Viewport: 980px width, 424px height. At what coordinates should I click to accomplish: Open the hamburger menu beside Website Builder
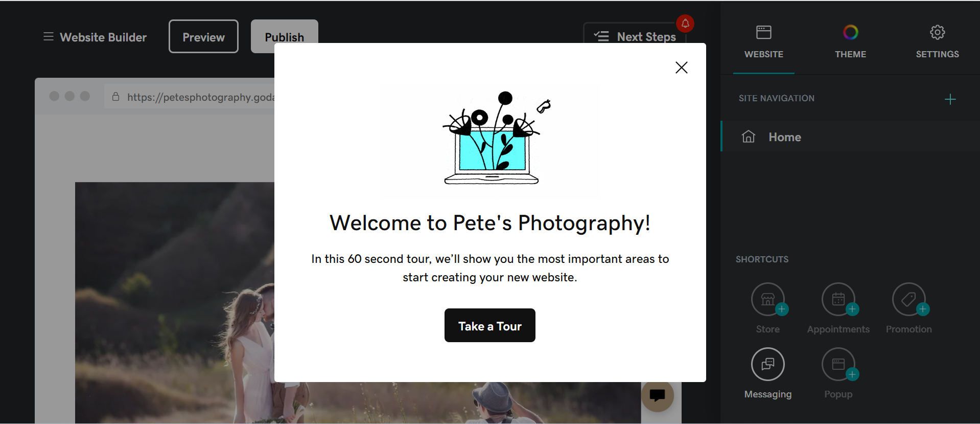click(x=49, y=37)
